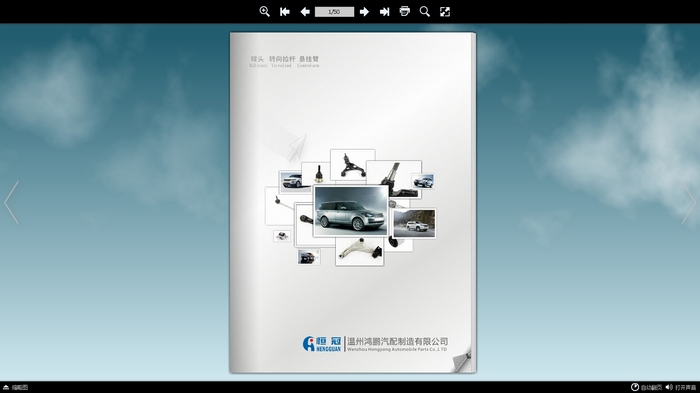
Task: Jump to the first page
Action: pyautogui.click(x=284, y=12)
